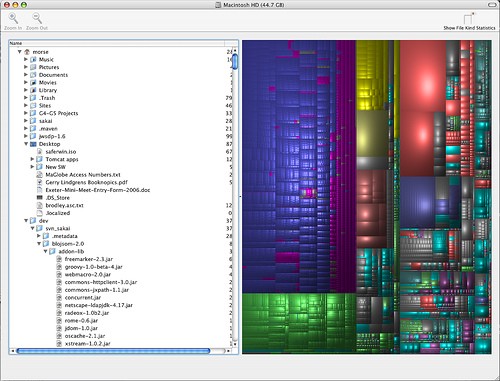Viewport: 500px width, 381px height.
Task: Select the Music folder icon
Action: click(33, 59)
